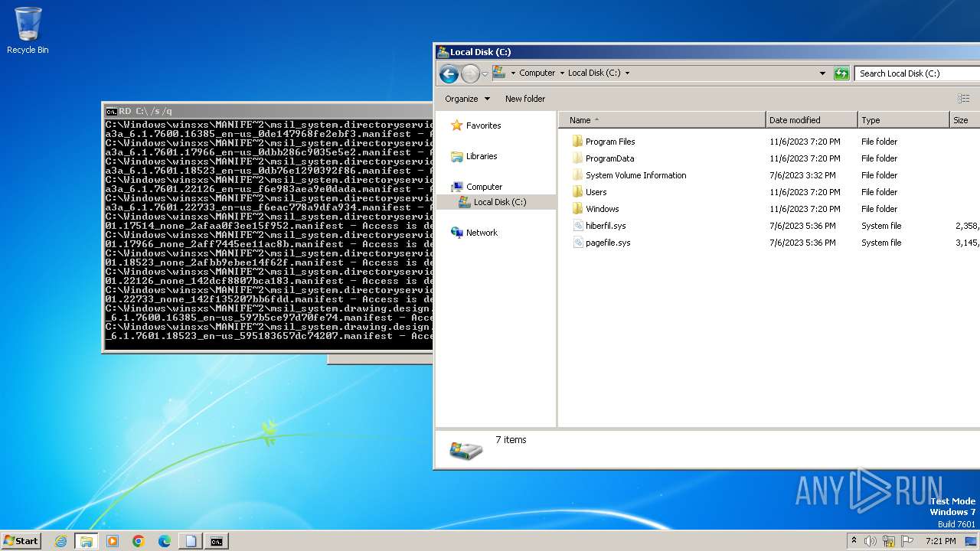Screen dimensions: 980x551
Task: Click Show desktop monitor icon in tray
Action: point(971,541)
